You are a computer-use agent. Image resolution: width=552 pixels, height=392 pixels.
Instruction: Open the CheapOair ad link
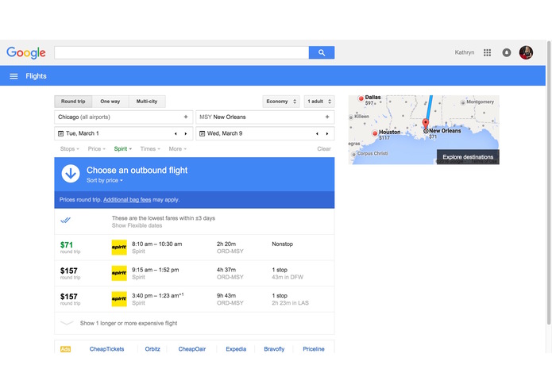click(x=192, y=349)
